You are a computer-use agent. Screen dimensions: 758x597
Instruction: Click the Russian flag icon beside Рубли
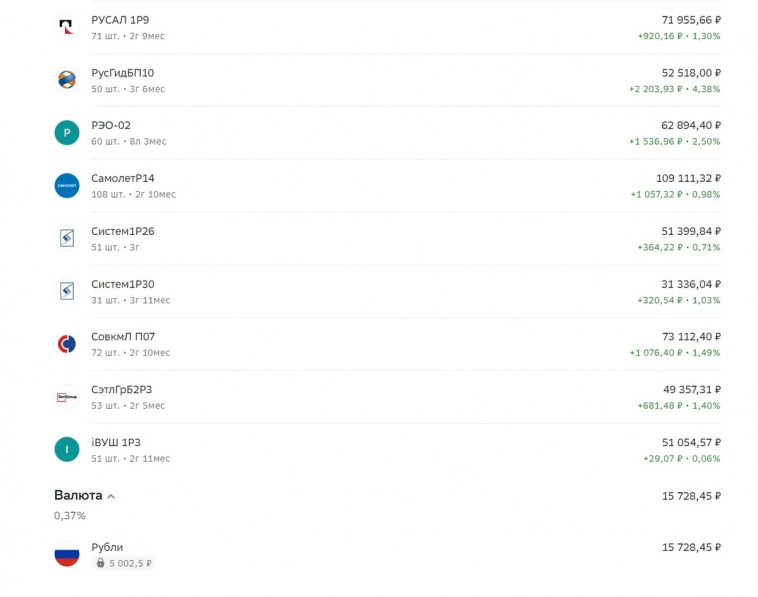point(66,554)
